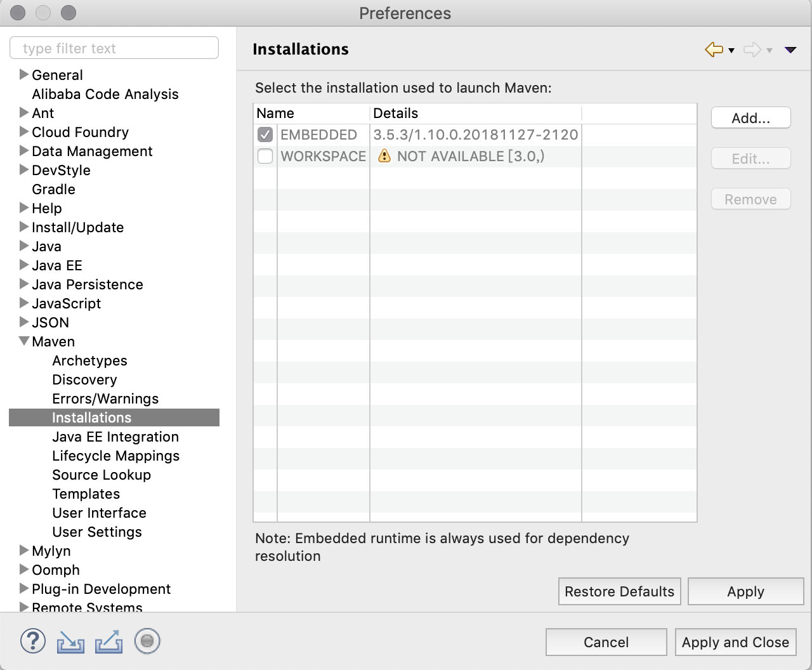
Task: Click the Restore Defaults button
Action: pyautogui.click(x=619, y=591)
